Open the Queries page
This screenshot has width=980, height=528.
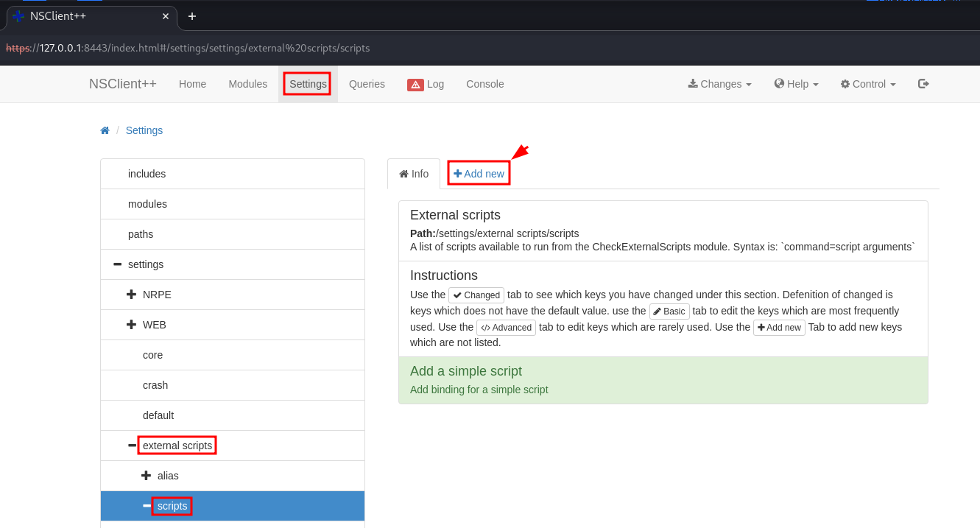coord(367,84)
